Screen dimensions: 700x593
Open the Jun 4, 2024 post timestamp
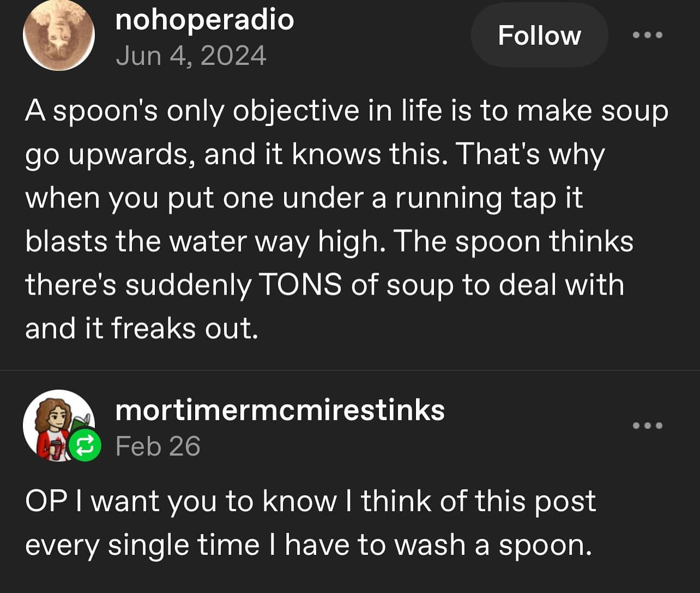pyautogui.click(x=191, y=56)
